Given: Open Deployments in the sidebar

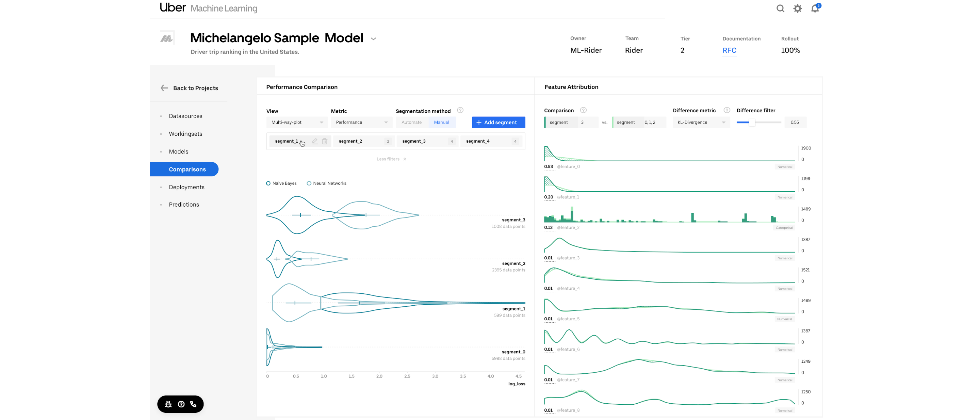Looking at the screenshot, I should point(186,187).
